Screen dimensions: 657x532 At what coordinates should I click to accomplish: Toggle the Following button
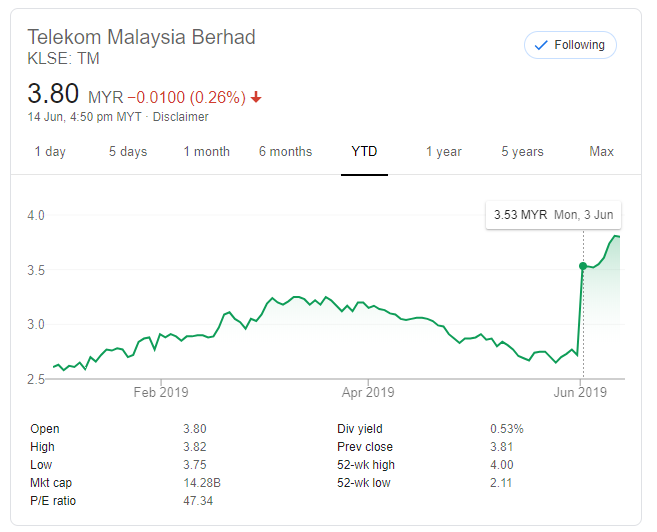570,45
